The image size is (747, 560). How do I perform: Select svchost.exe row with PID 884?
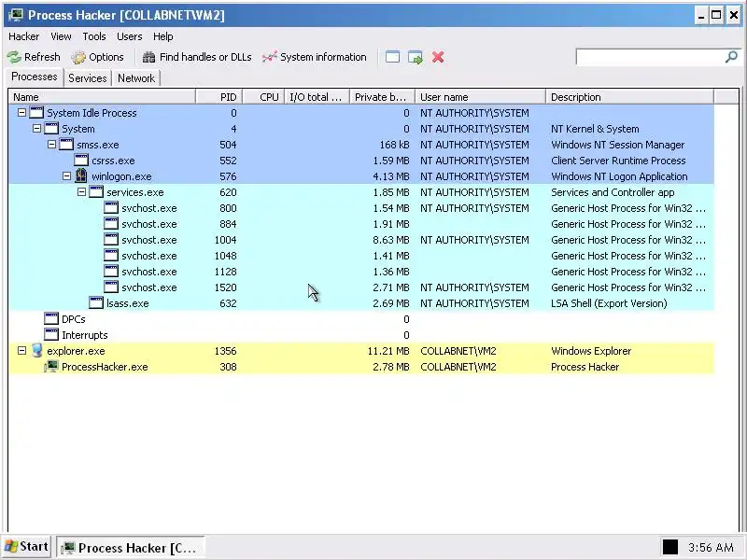(x=361, y=224)
